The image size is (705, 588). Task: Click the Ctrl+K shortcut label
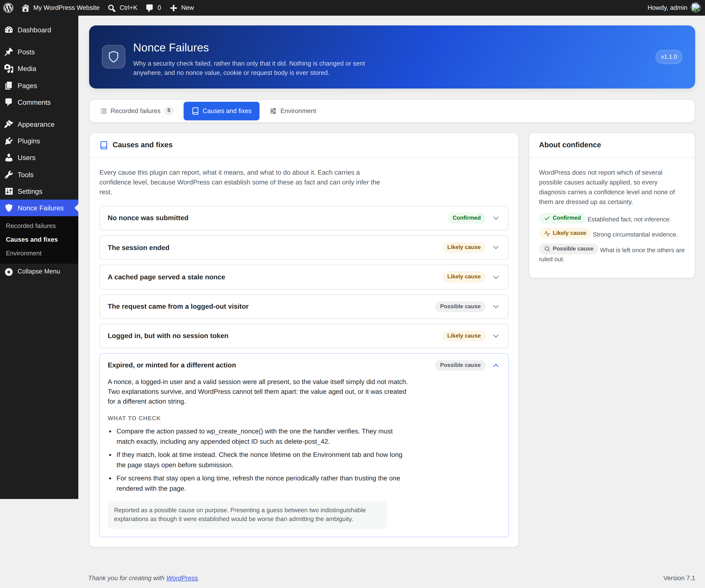point(129,8)
